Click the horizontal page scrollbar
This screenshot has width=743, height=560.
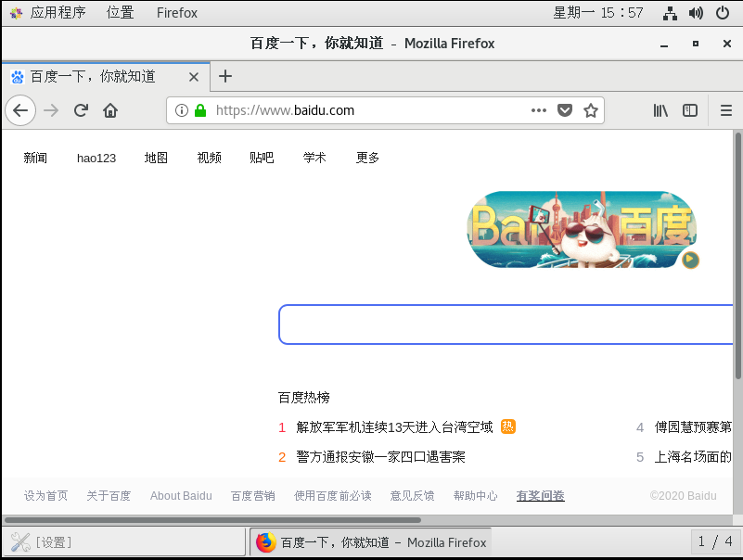coord(212,520)
